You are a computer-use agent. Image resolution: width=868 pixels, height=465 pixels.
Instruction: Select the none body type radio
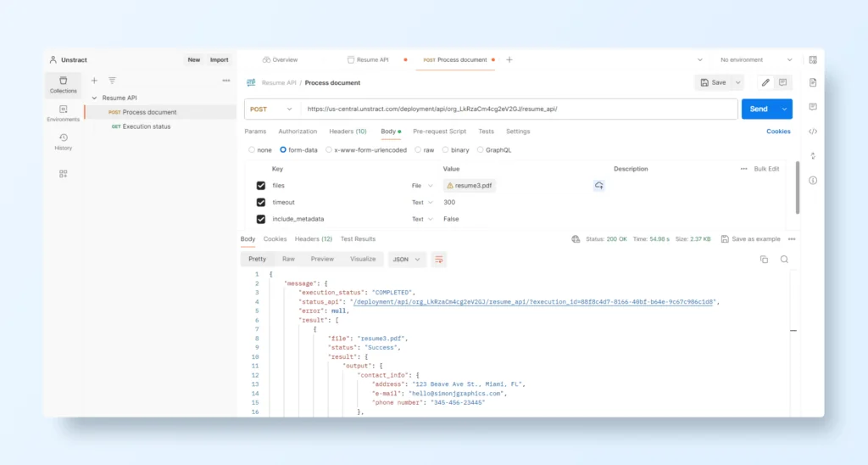point(252,149)
